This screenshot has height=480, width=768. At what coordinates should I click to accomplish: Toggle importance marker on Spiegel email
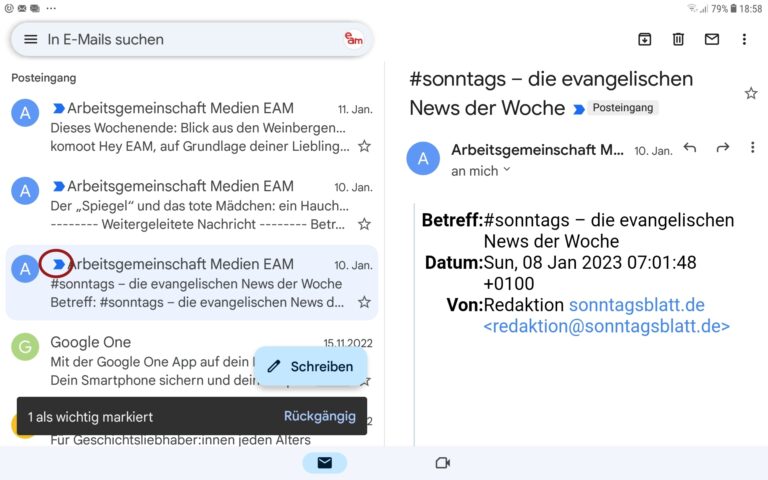tap(59, 186)
